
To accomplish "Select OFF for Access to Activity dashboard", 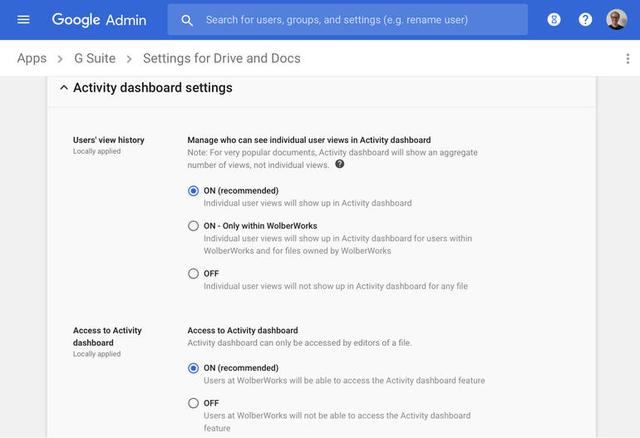I will tap(194, 403).
